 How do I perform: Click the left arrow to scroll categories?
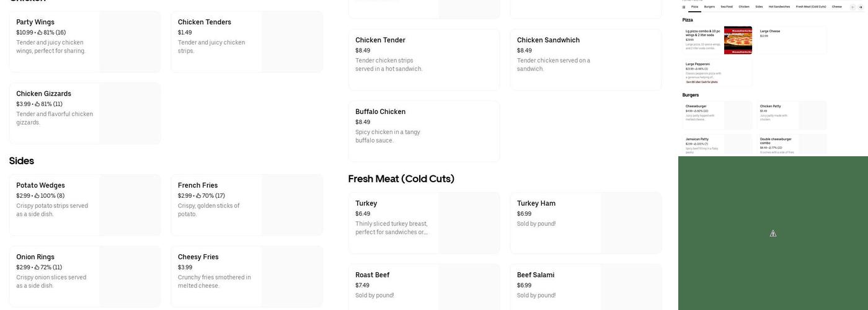852,7
